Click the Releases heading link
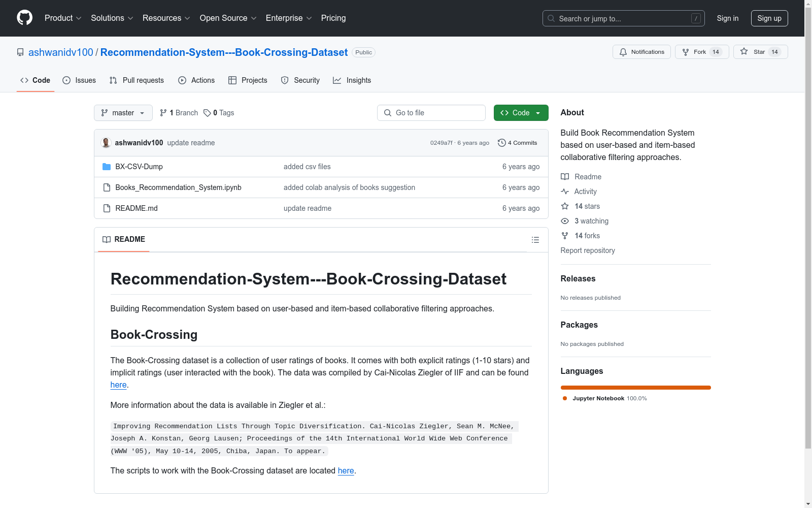Screen dimensions: 812x508 (x=578, y=278)
